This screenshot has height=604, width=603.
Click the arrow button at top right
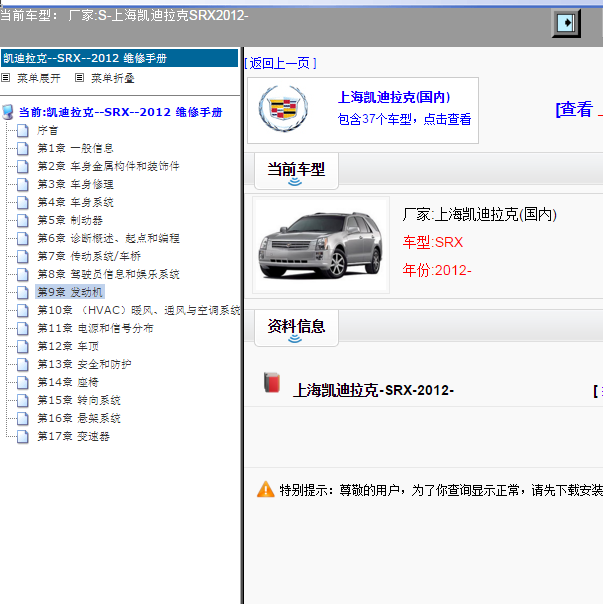tap(566, 23)
